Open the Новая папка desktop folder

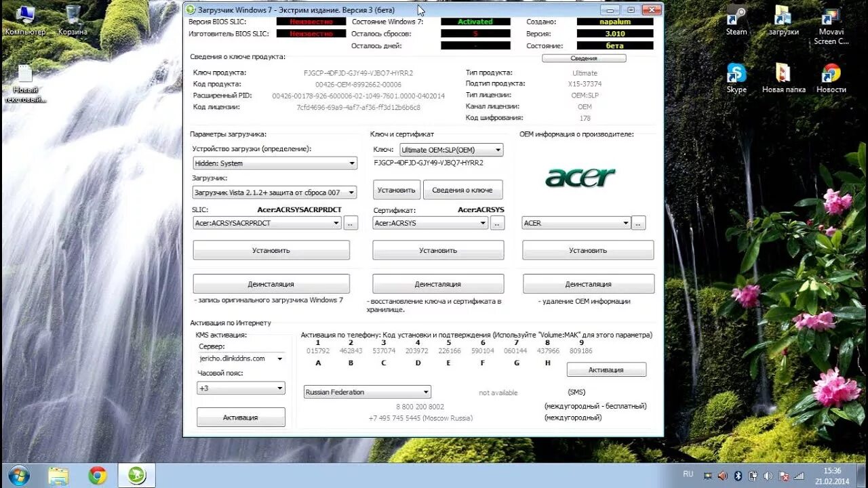point(783,79)
